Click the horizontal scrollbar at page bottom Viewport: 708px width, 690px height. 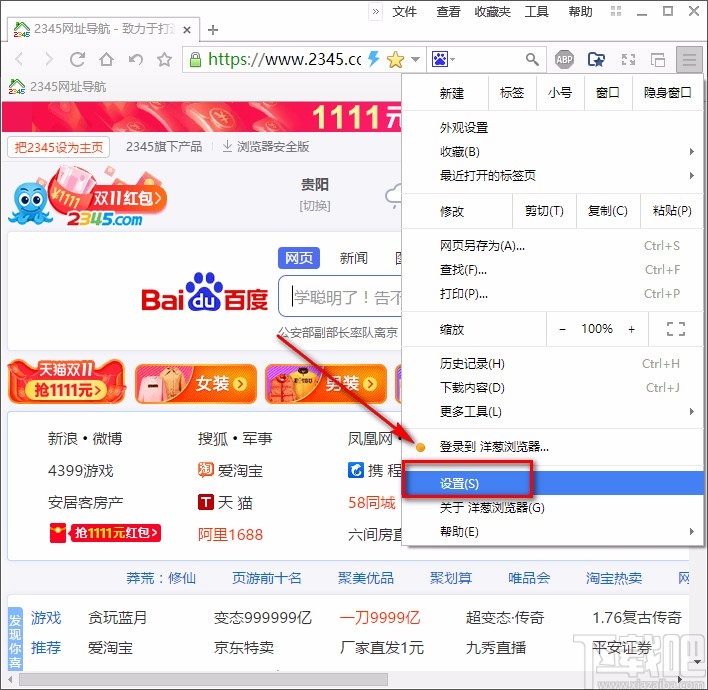point(203,679)
